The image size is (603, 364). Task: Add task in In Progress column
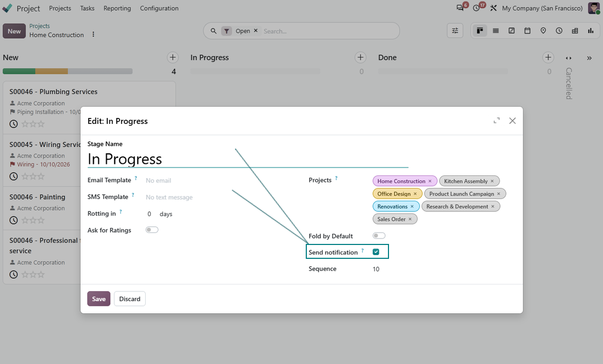tap(360, 57)
